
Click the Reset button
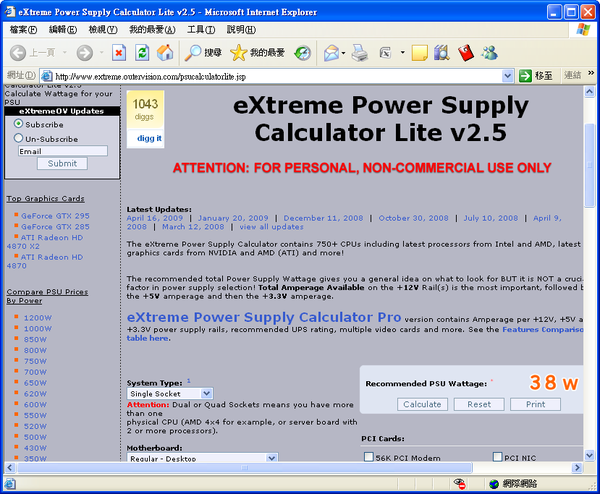(479, 404)
